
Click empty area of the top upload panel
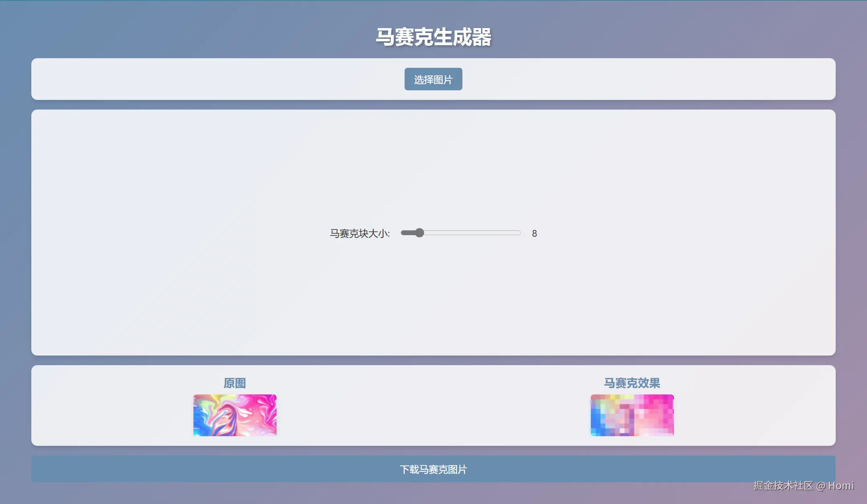(201, 79)
